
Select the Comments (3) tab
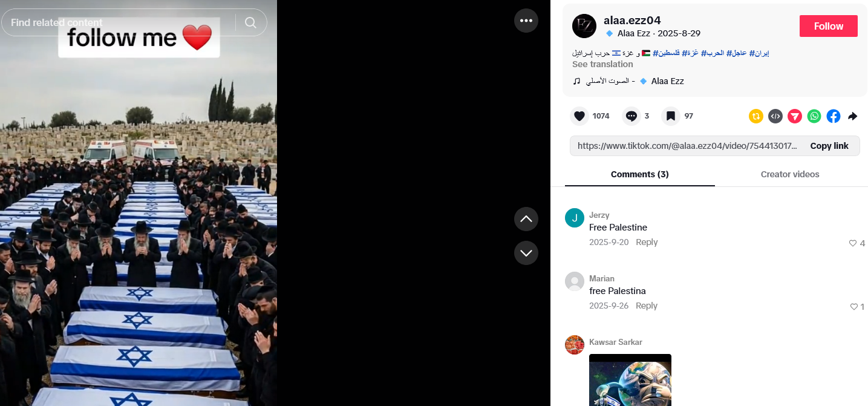[640, 174]
